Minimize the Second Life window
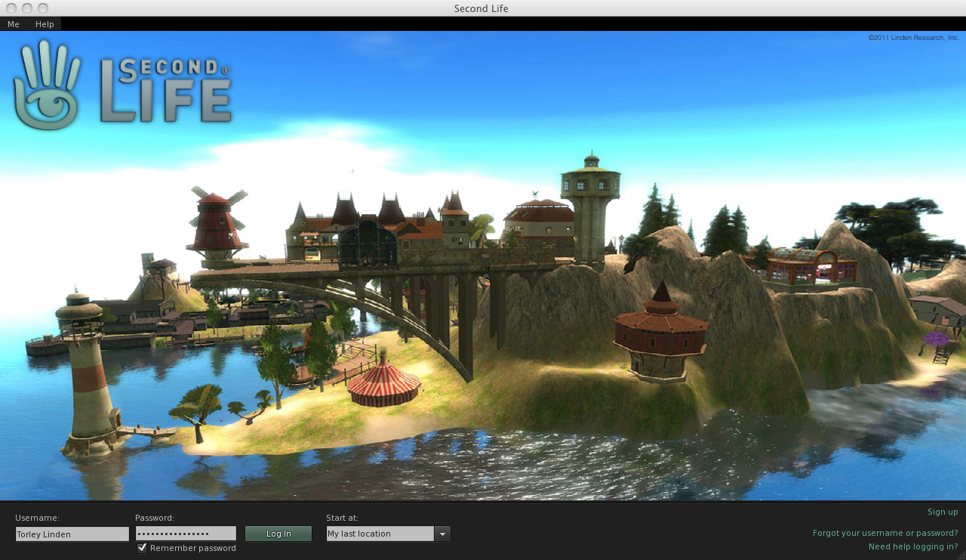966x560 pixels. click(27, 8)
